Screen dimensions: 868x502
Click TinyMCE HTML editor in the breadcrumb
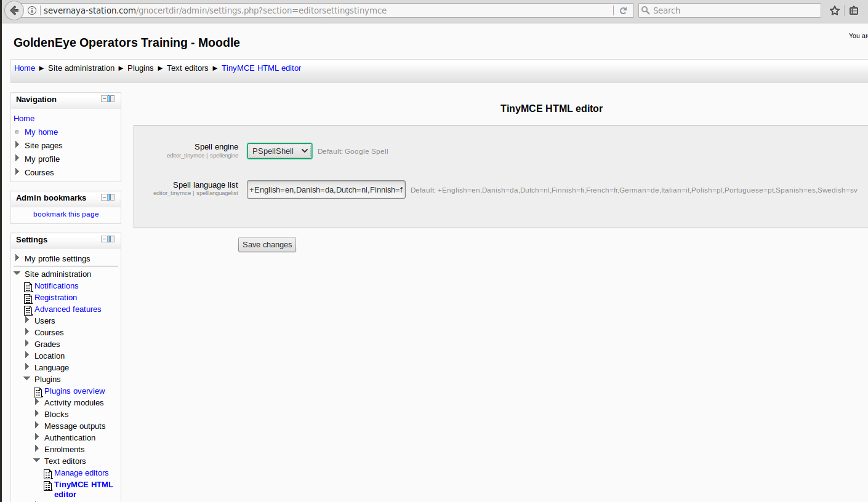(x=262, y=68)
